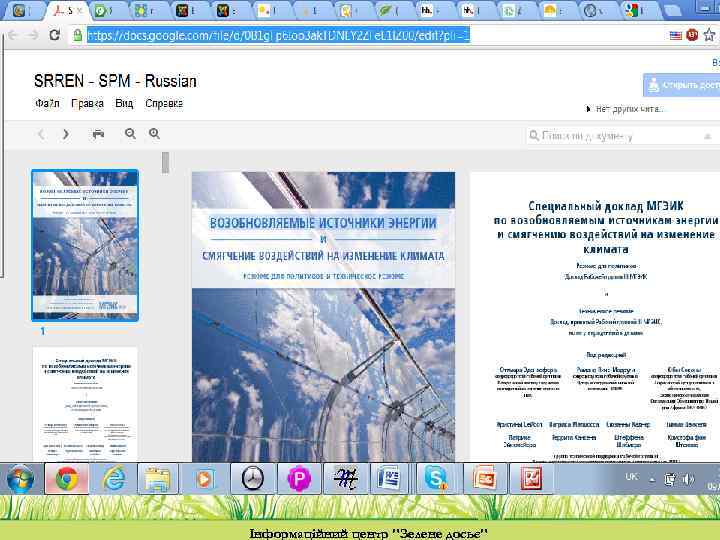This screenshot has width=720, height=540.
Task: Close the active browser tab
Action: coord(79,11)
